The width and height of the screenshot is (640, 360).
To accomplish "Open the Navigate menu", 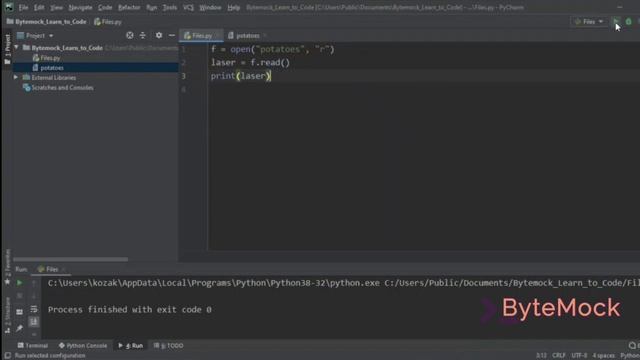I will [x=80, y=7].
